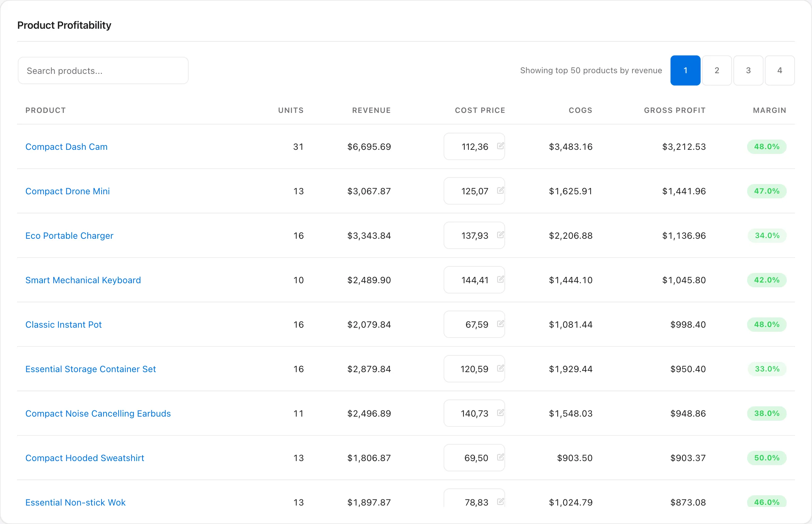Go to page 2 of products
This screenshot has height=524, width=812.
tap(717, 70)
